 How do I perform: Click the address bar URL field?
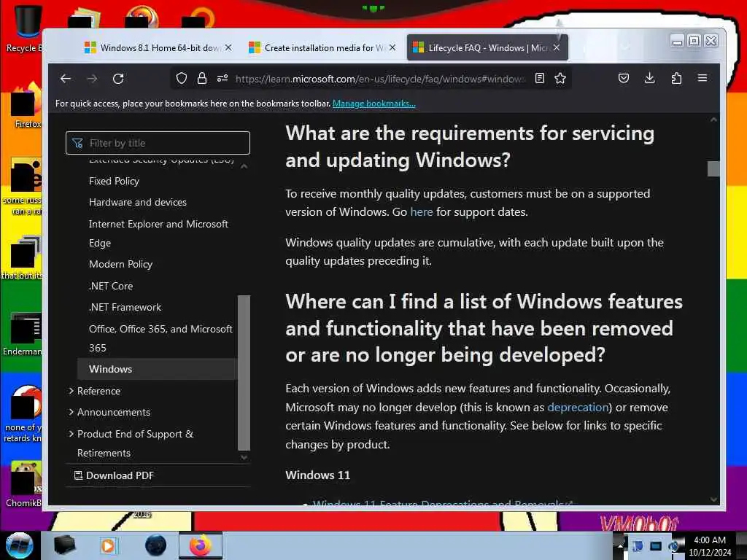point(379,79)
